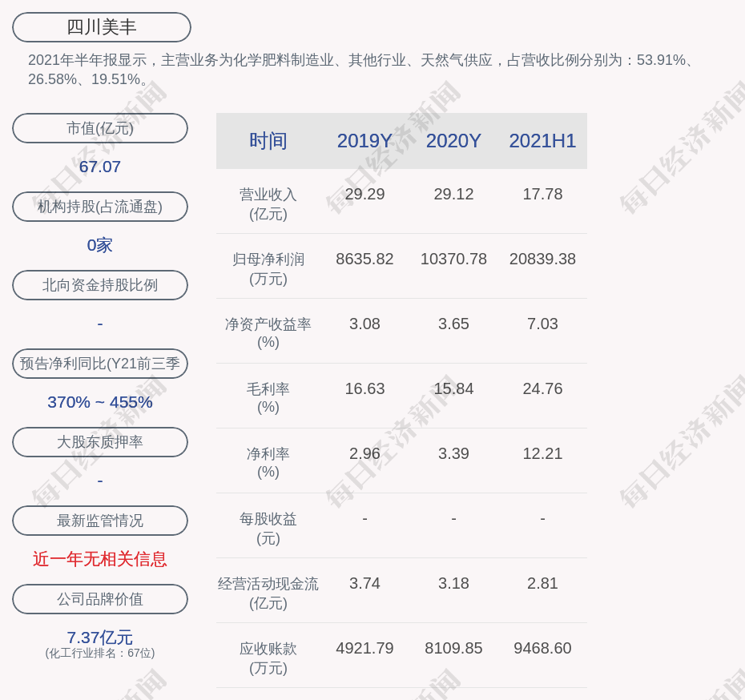This screenshot has height=700, width=745.
Task: Click the red 近一年无相关信息 text
Action: tap(100, 559)
